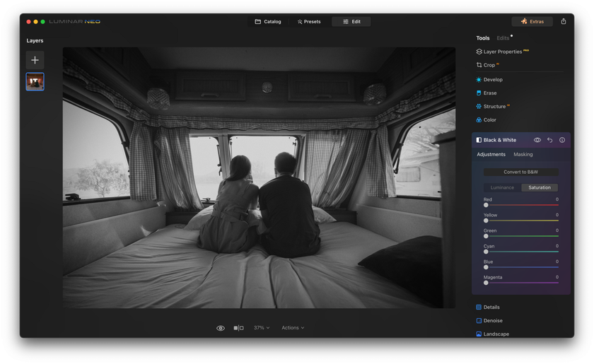Screen dimensions: 594x364
Task: Expand the Develop tool
Action: (x=489, y=80)
